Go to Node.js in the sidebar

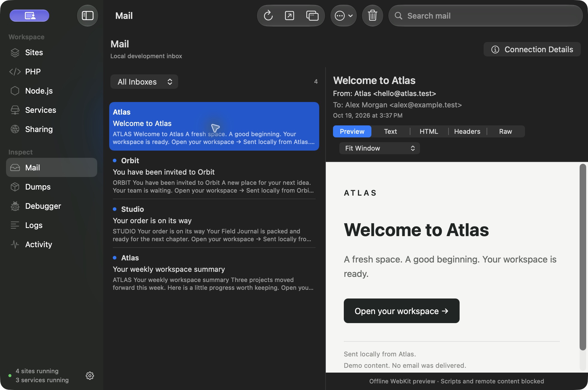coord(52,91)
